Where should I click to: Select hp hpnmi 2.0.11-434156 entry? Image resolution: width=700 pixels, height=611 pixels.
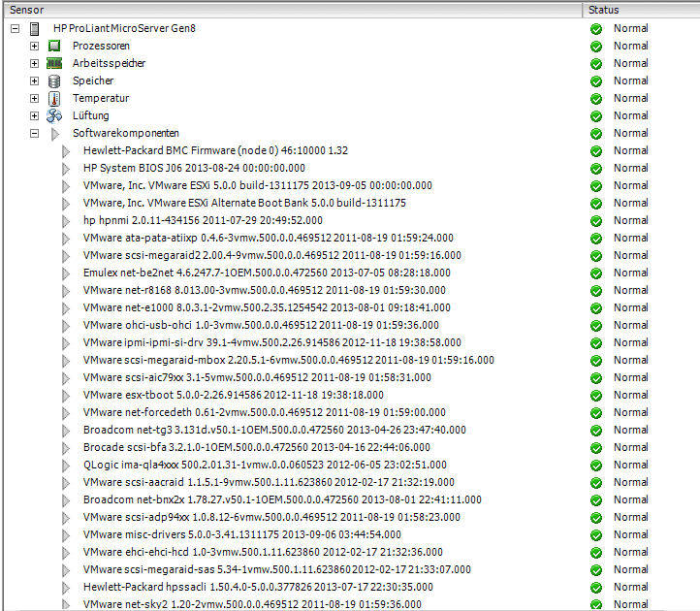(x=203, y=220)
